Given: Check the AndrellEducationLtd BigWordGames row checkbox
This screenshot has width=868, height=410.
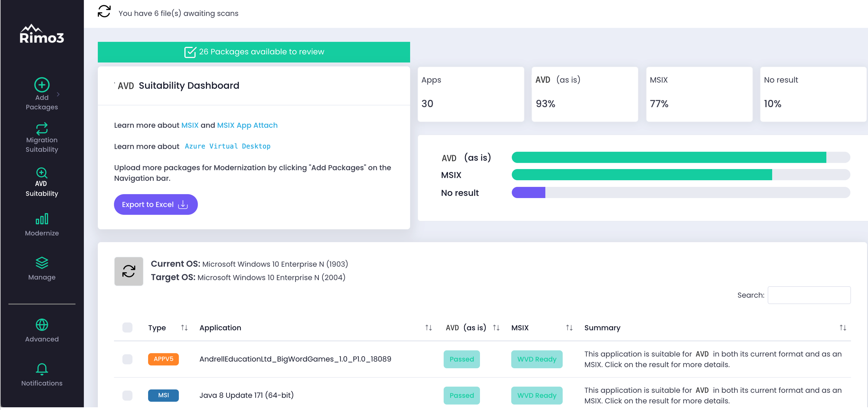Looking at the screenshot, I should tap(127, 360).
